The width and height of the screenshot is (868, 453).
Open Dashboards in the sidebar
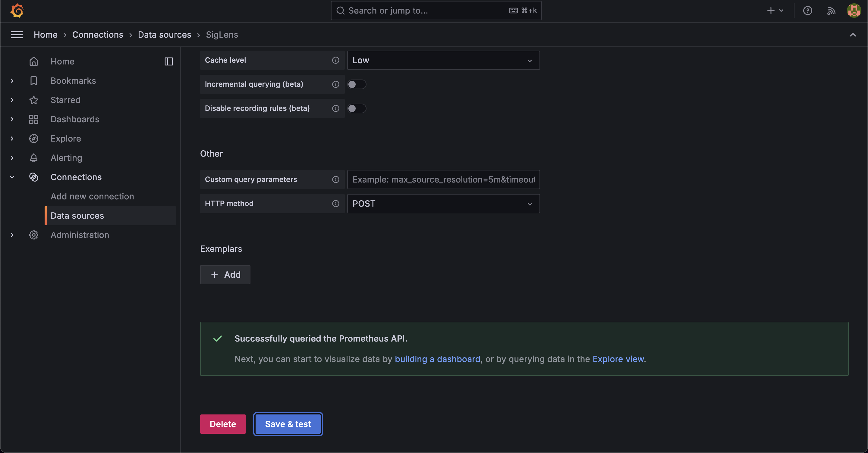coord(75,119)
